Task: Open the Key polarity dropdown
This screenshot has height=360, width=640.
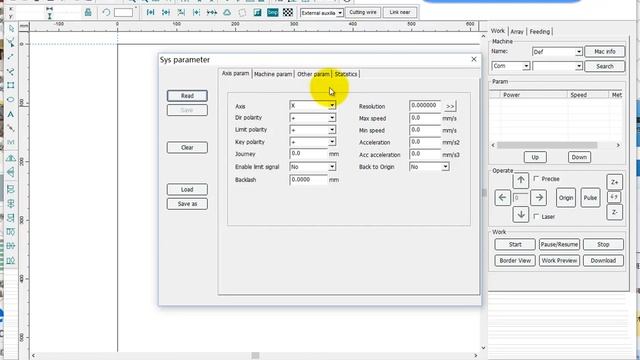Action: pos(332,142)
